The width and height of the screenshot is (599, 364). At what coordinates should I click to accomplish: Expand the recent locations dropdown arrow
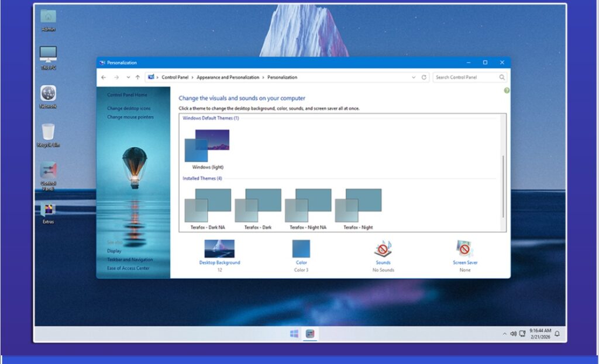click(x=128, y=77)
